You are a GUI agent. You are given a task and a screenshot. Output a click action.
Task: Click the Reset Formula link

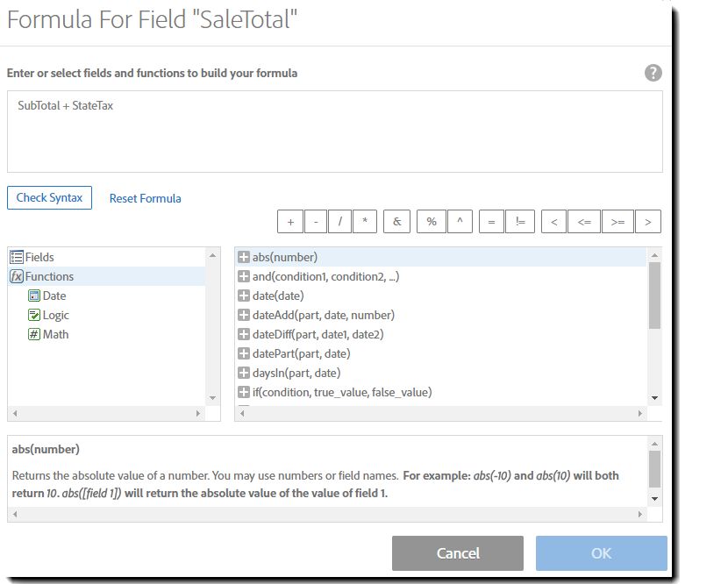pyautogui.click(x=145, y=198)
